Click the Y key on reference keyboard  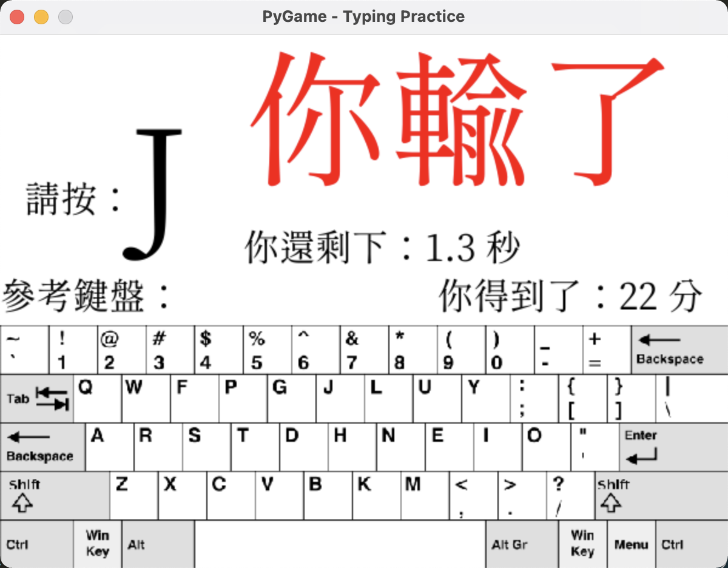[x=486, y=399]
